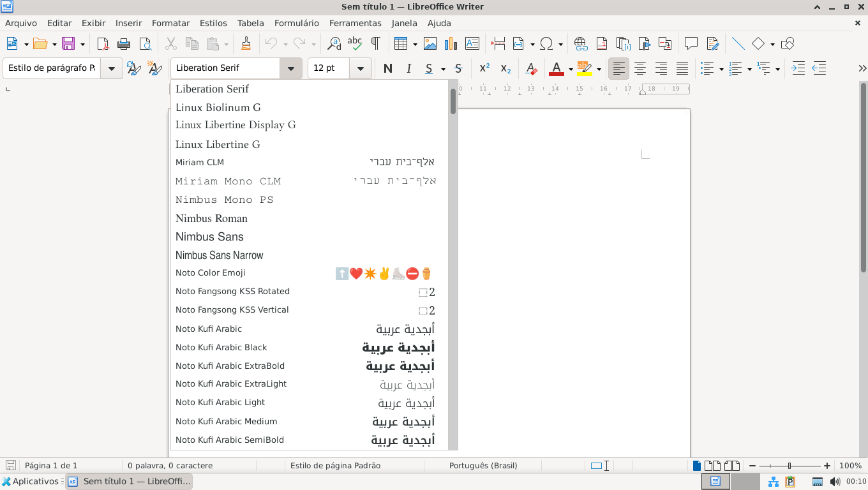Open paragraph style dropdown arrow
The image size is (868, 490).
pyautogui.click(x=112, y=68)
